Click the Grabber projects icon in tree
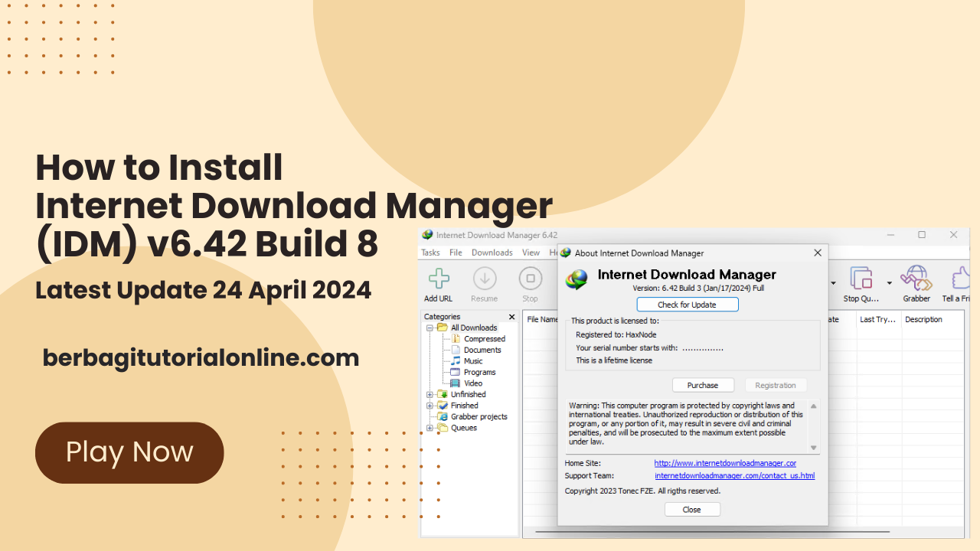The image size is (980, 551). coord(443,416)
